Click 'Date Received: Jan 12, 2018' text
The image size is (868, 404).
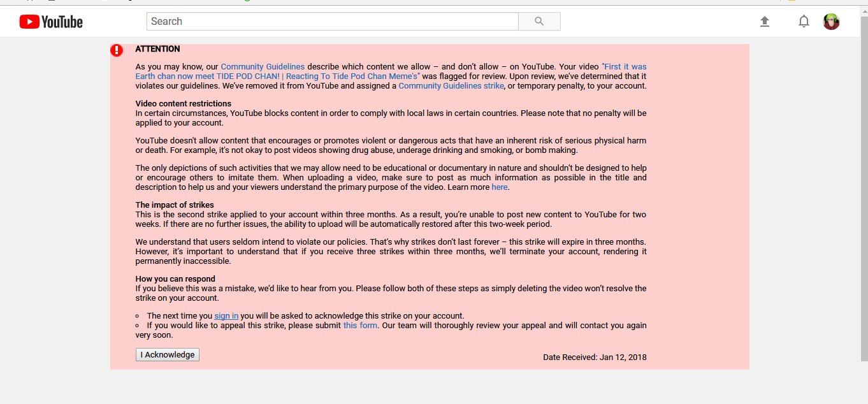click(595, 357)
